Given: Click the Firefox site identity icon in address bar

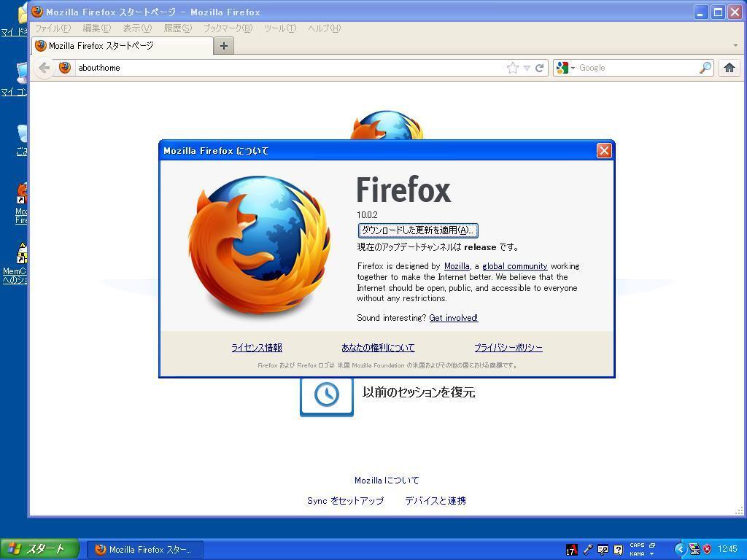Looking at the screenshot, I should tap(65, 68).
